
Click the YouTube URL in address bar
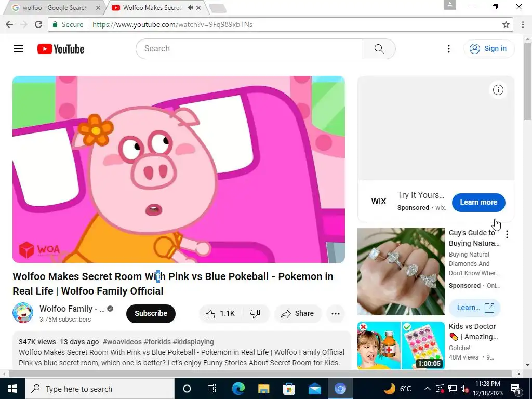(x=172, y=24)
